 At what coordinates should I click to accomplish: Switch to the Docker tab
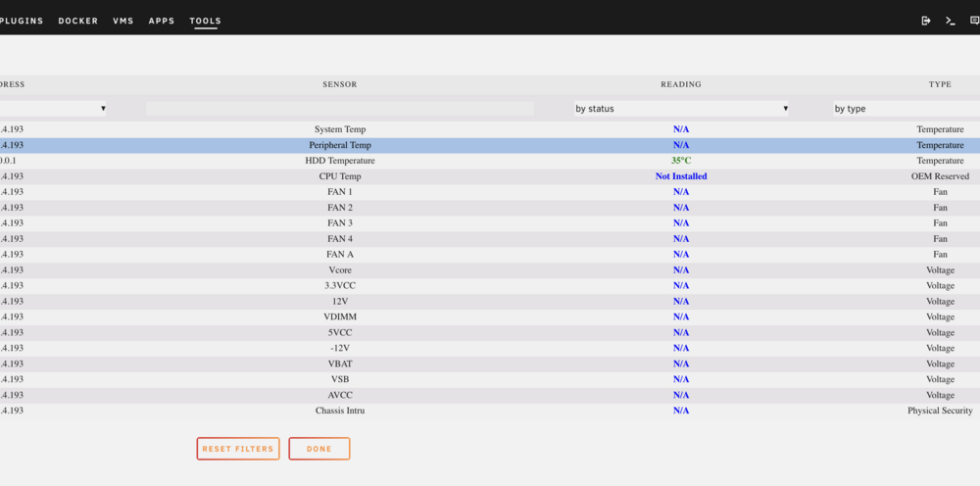click(x=78, y=21)
